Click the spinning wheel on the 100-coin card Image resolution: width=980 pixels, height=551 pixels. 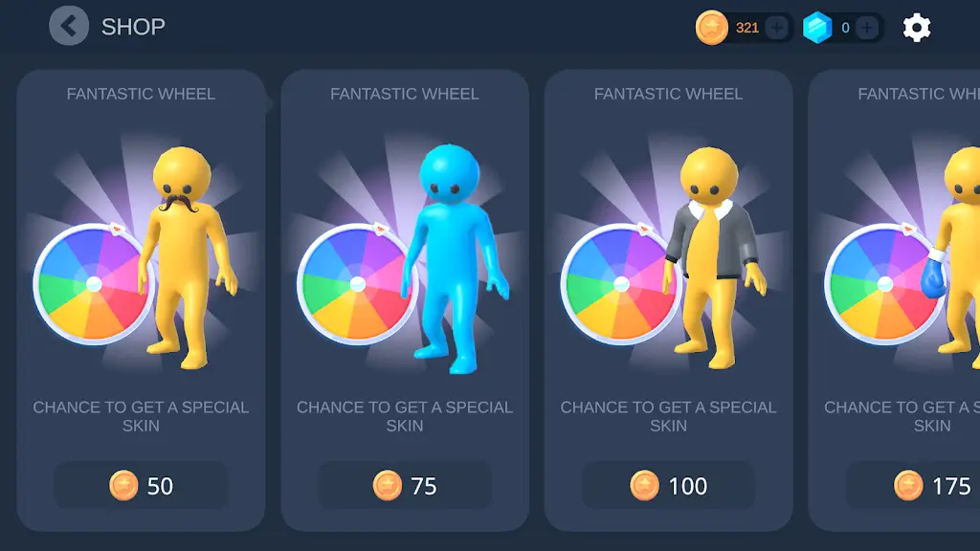(620, 284)
